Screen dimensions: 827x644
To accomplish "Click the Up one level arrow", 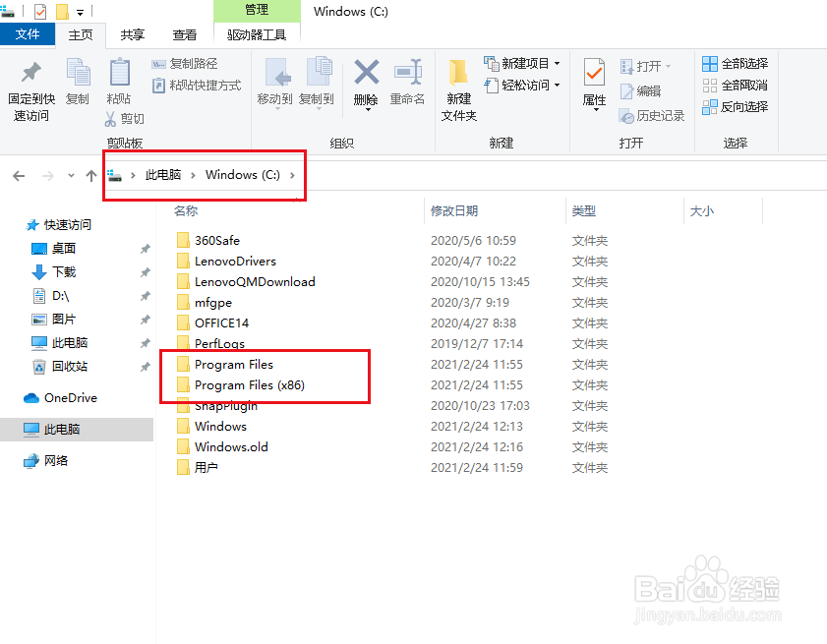I will [91, 176].
